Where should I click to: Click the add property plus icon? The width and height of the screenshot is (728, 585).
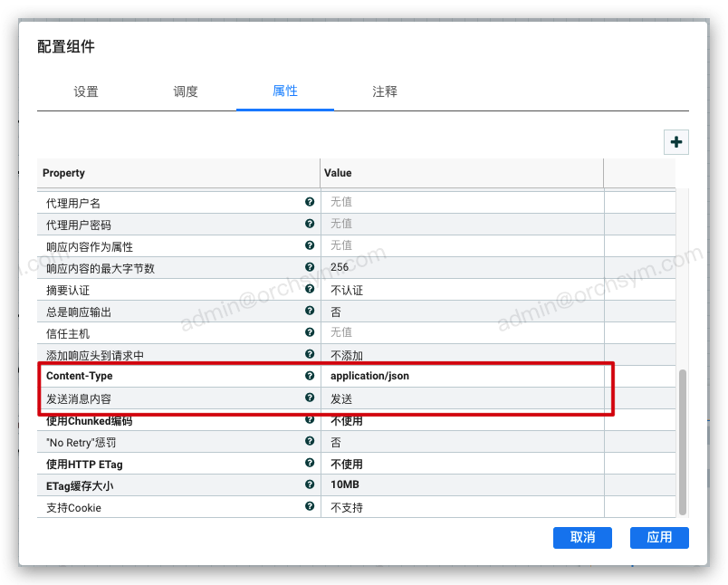pos(676,142)
